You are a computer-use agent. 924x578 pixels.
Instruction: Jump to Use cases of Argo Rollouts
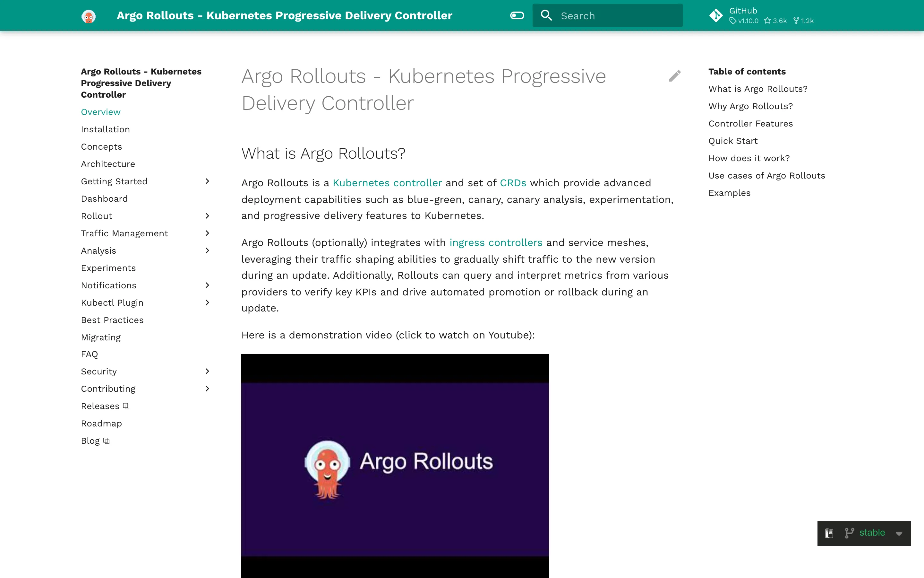pos(767,175)
